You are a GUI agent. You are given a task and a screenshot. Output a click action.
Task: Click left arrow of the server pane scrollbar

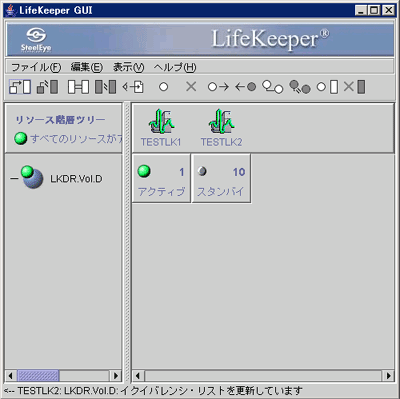pos(138,376)
